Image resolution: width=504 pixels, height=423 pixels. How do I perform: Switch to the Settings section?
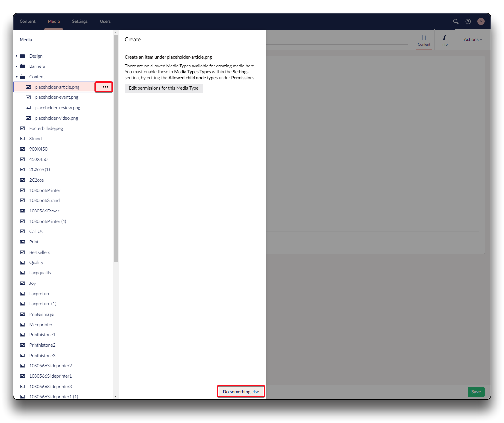pyautogui.click(x=79, y=22)
